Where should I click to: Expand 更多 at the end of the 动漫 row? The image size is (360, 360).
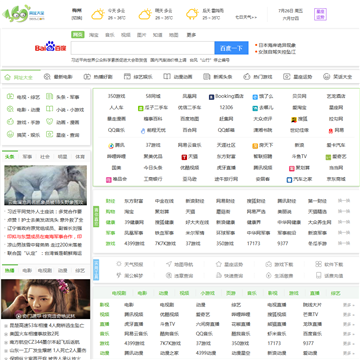(x=349, y=353)
